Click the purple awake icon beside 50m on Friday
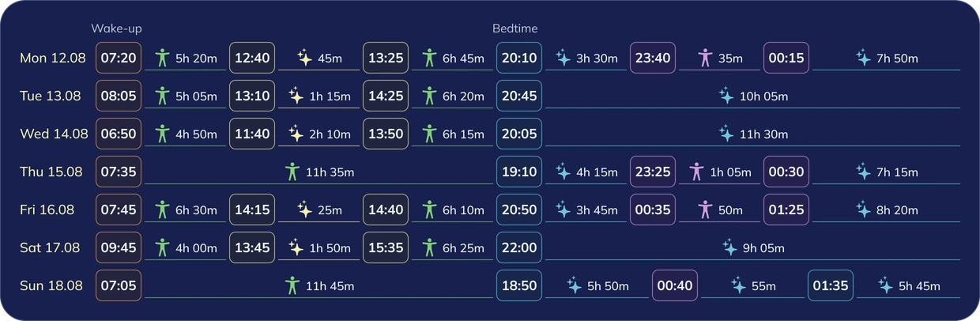The image size is (980, 321). click(x=705, y=210)
